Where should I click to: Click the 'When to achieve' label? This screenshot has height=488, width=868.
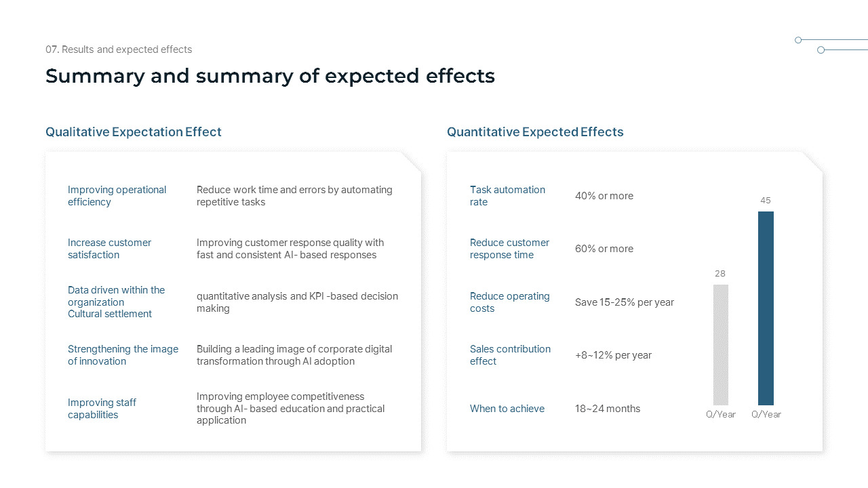tap(507, 409)
